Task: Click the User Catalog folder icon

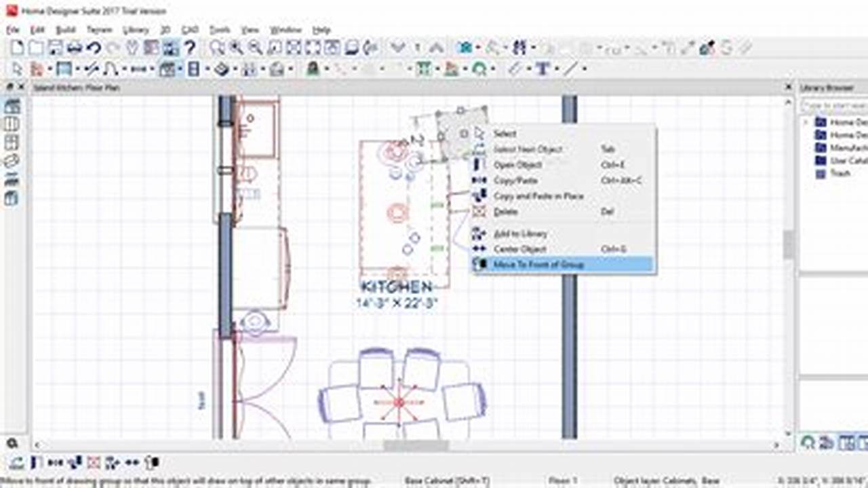Action: pyautogui.click(x=822, y=159)
